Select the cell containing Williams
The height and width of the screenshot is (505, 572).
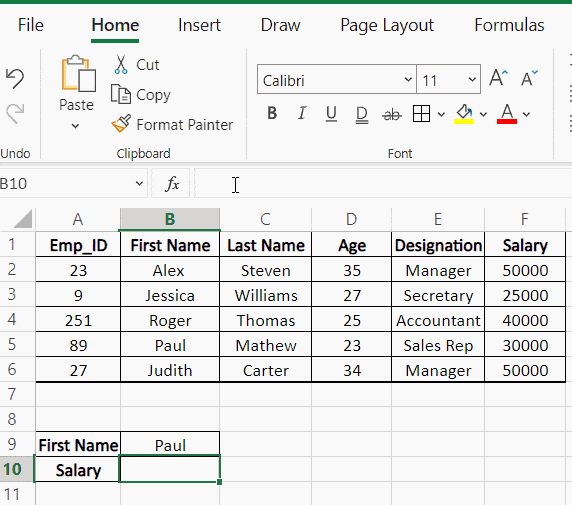pyautogui.click(x=266, y=294)
